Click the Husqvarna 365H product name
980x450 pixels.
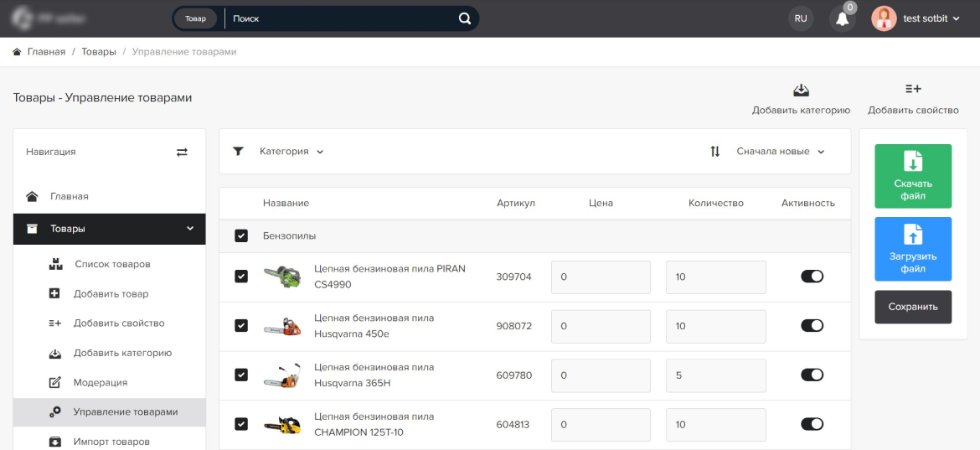[x=374, y=375]
